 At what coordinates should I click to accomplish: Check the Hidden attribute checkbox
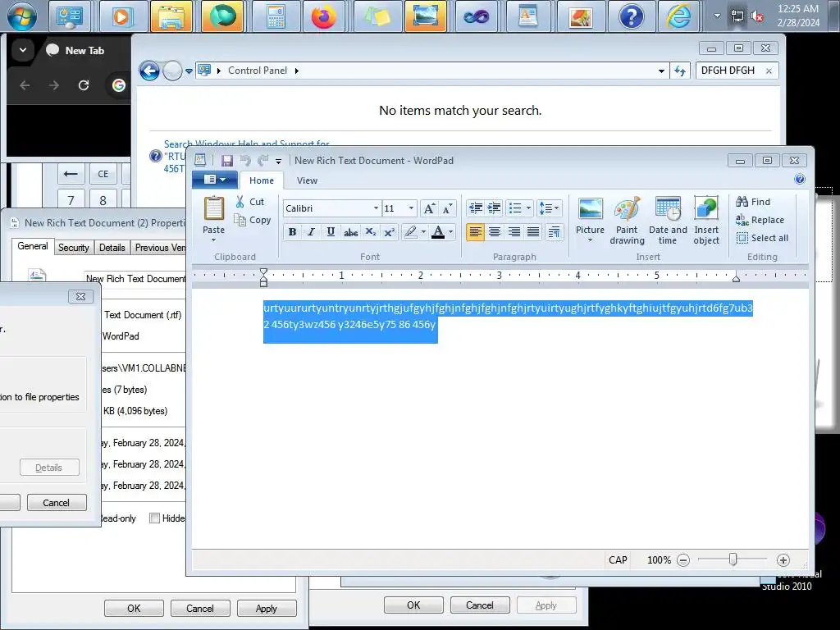(x=154, y=518)
